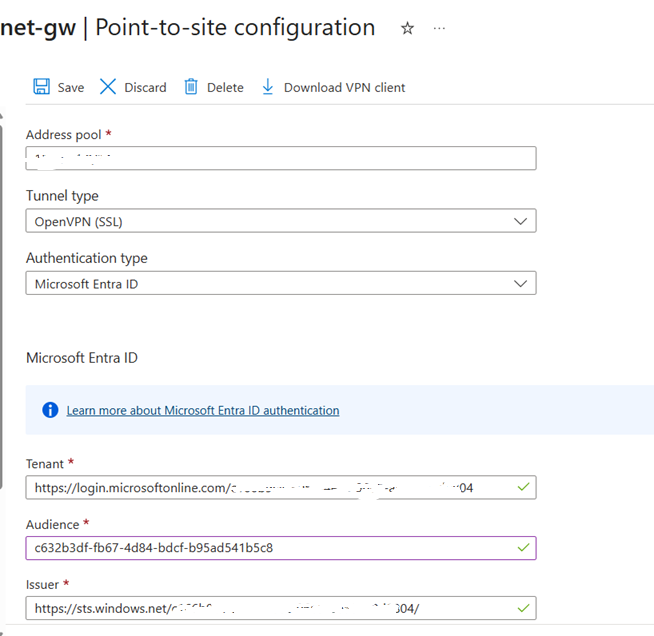Expand Tunnel type chevron arrow
This screenshot has width=654, height=636.
tap(520, 221)
